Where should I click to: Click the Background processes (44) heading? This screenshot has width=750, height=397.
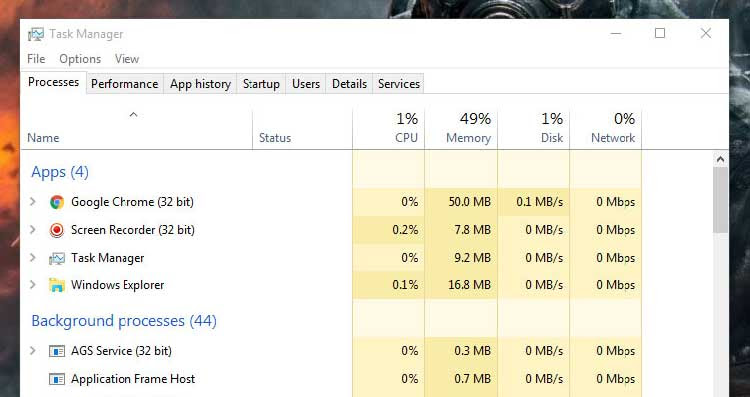[124, 320]
